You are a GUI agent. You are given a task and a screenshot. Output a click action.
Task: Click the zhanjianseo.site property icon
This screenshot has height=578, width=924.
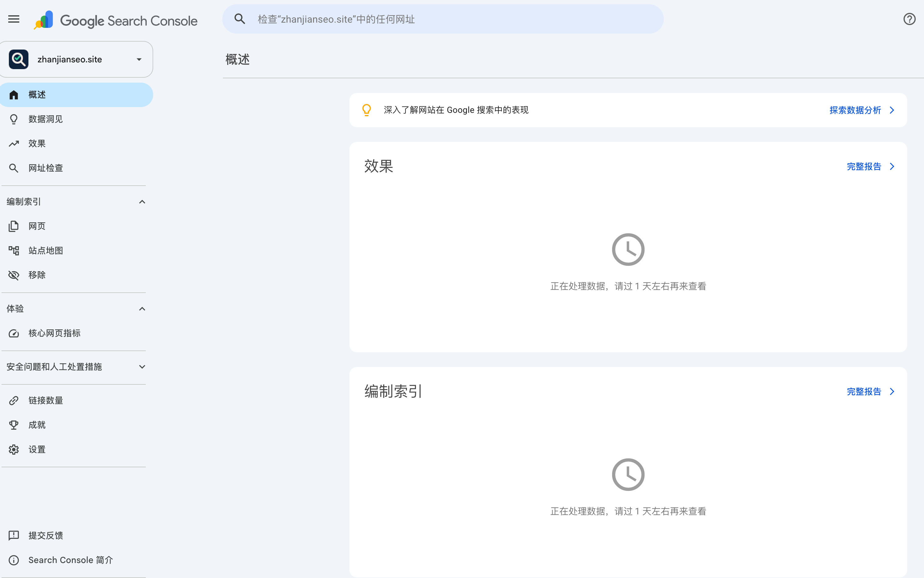click(19, 59)
